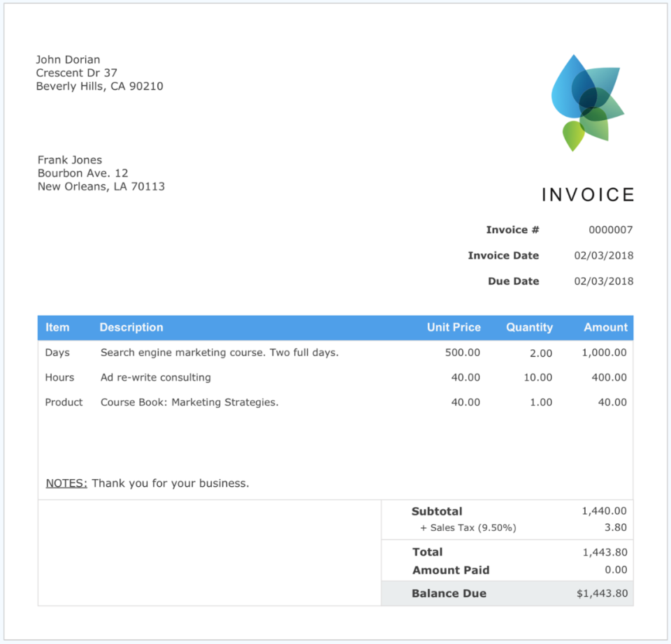Select the Balance Due amount $1,443.80
The height and width of the screenshot is (644, 671).
(603, 593)
